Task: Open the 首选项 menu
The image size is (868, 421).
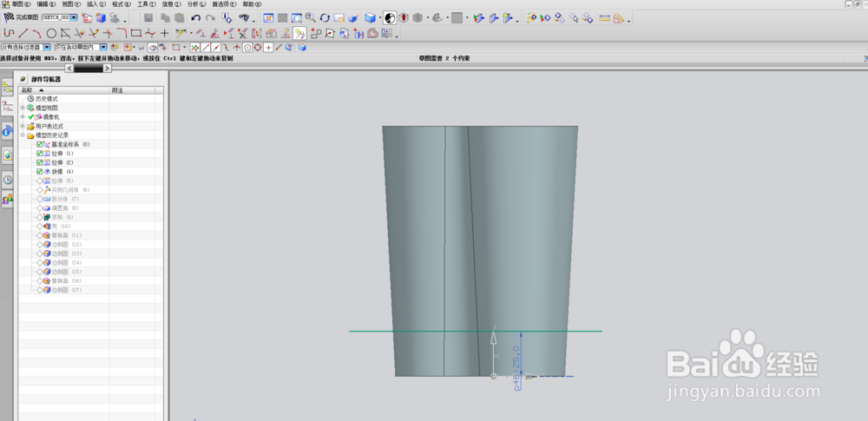Action: [224, 3]
